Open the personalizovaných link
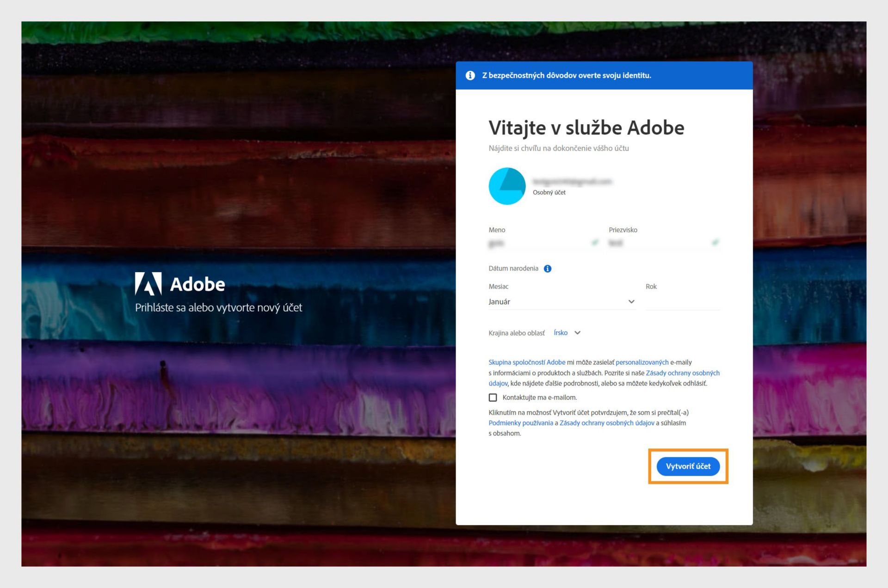 [x=642, y=362]
